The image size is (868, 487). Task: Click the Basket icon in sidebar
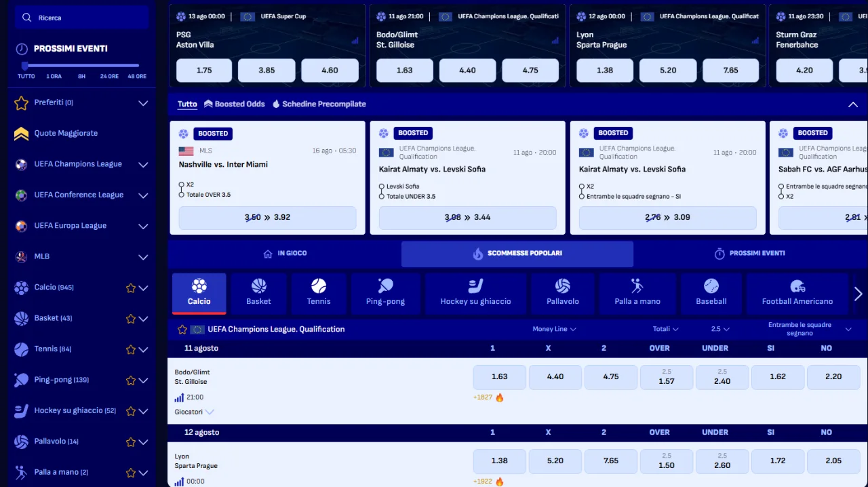tap(21, 318)
